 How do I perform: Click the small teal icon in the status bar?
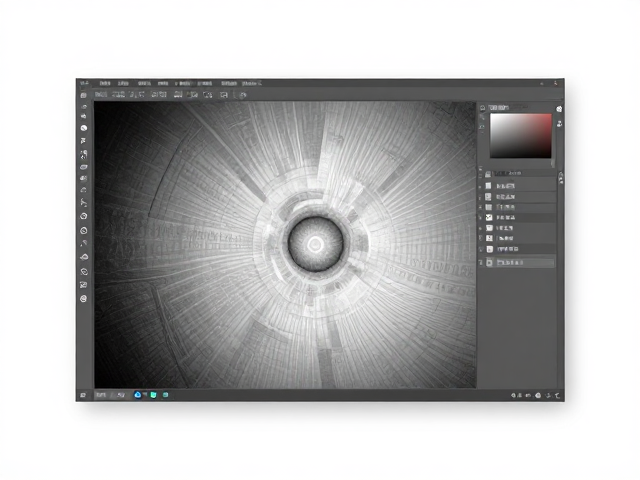pos(165,395)
